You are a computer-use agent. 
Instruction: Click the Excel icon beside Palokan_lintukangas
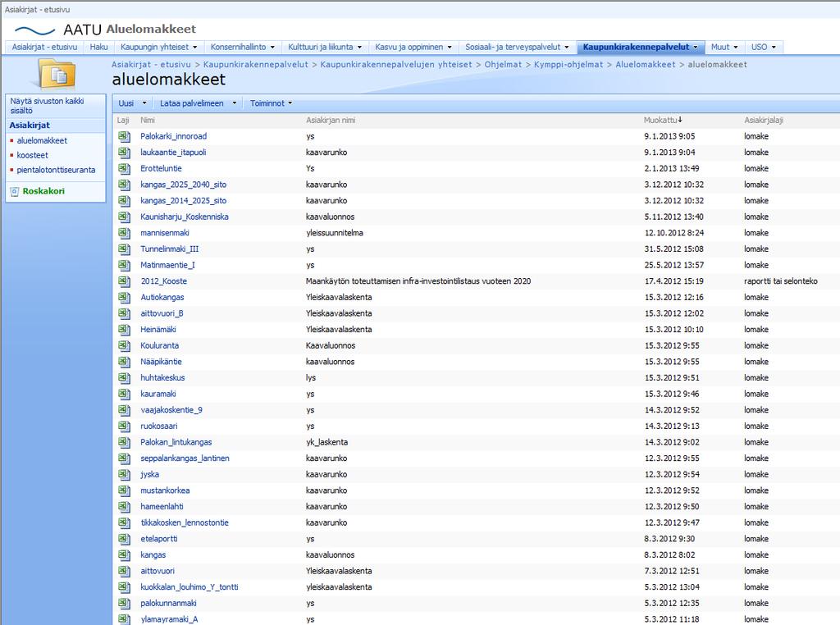click(125, 442)
